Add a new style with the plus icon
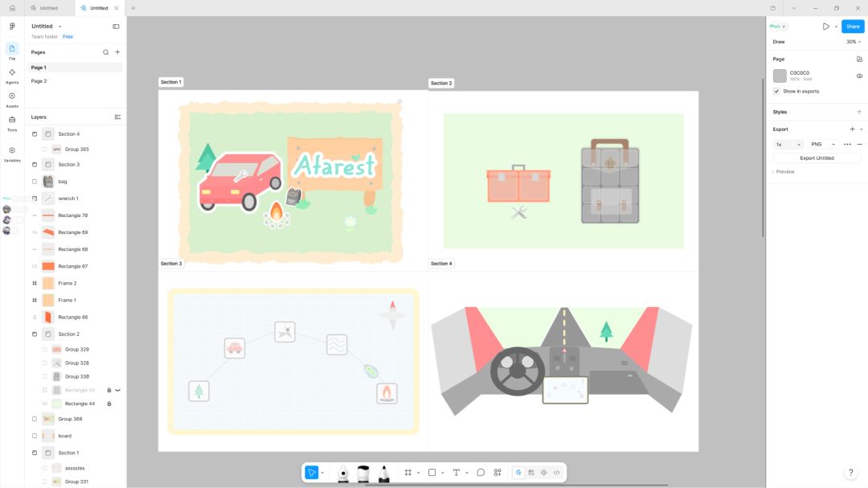 (x=859, y=112)
